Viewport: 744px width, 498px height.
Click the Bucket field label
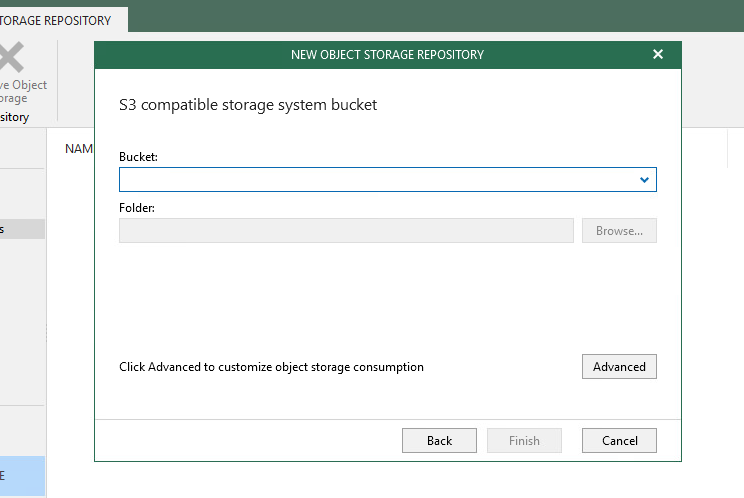click(x=138, y=157)
